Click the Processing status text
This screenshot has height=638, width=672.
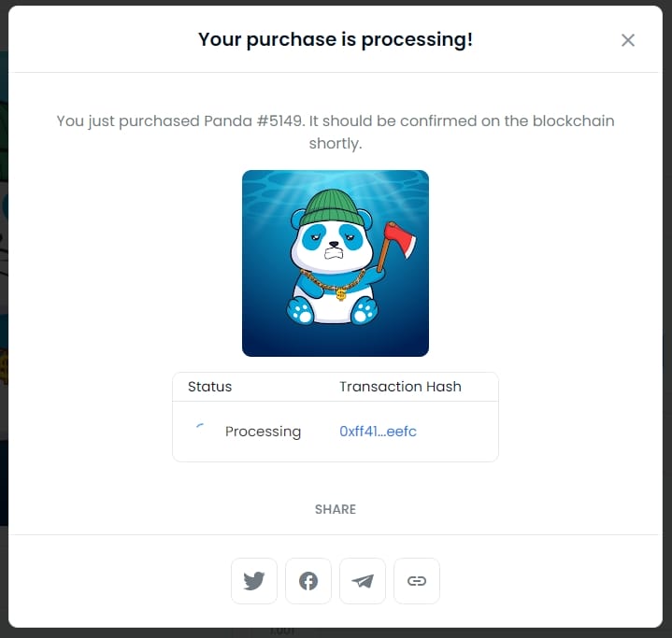point(263,432)
